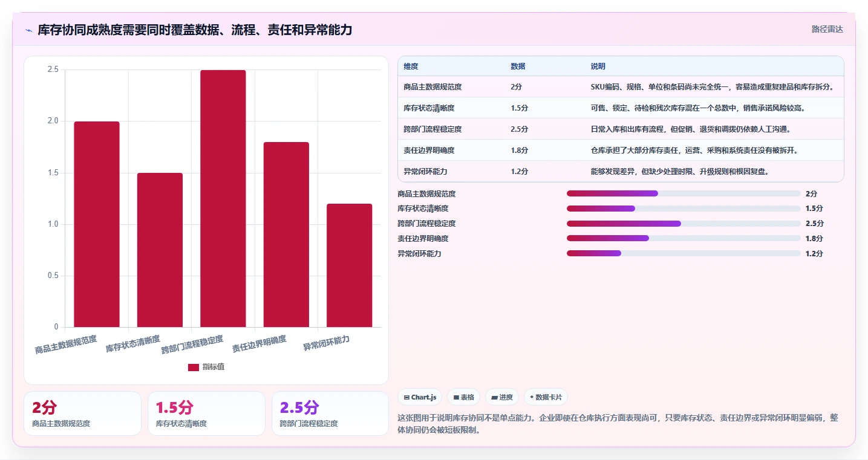Click the 路径雷达 tag in the header
The height and width of the screenshot is (460, 868).
pyautogui.click(x=827, y=29)
